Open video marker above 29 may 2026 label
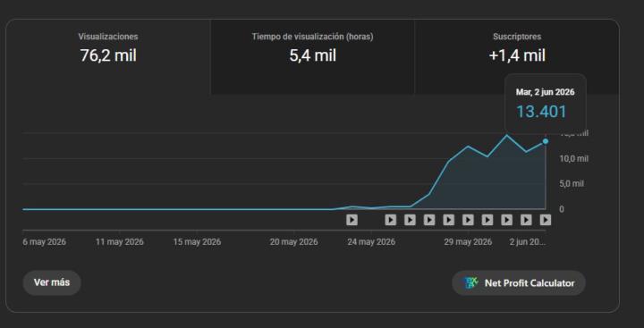Viewport: 644px width, 328px height. point(468,220)
